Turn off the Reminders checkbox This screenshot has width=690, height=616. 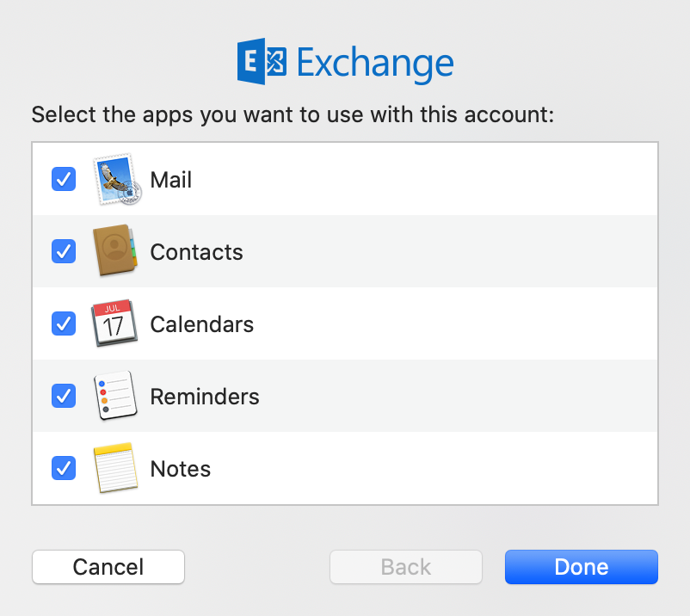click(64, 396)
